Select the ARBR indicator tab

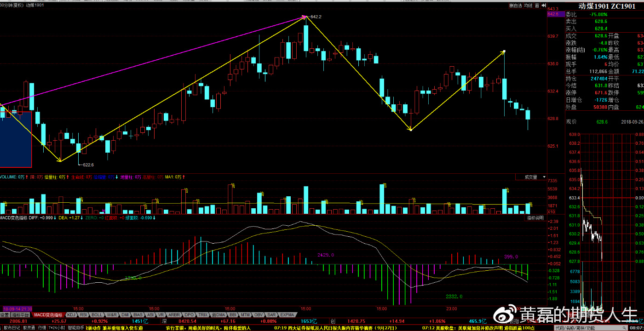[x=174, y=315]
